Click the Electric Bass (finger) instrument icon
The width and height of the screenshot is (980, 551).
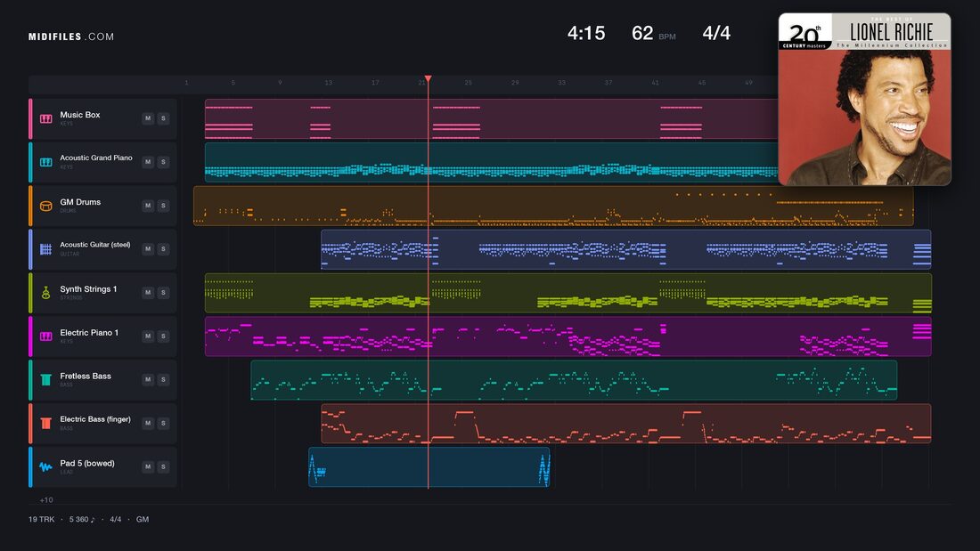pyautogui.click(x=46, y=424)
